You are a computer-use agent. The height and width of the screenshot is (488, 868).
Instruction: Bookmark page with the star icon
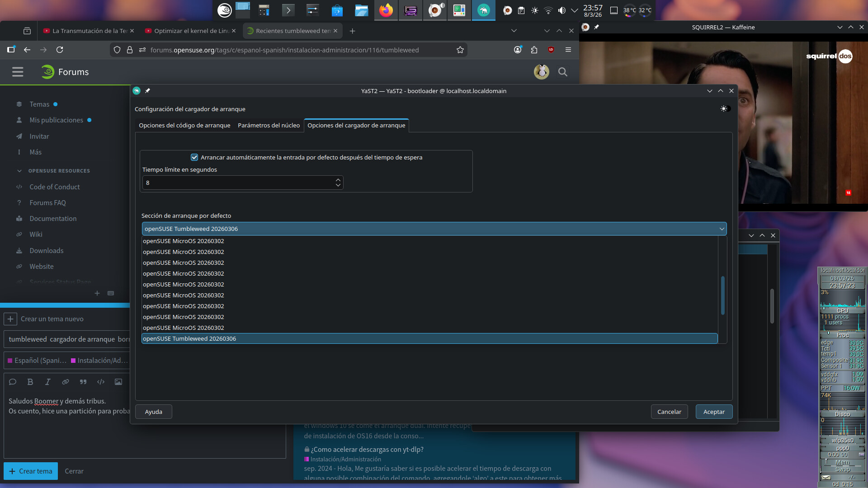point(460,50)
